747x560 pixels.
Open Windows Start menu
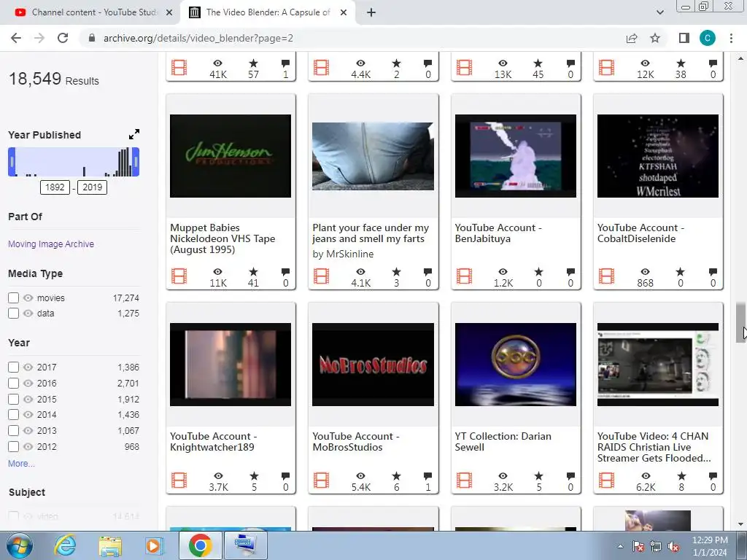point(18,545)
